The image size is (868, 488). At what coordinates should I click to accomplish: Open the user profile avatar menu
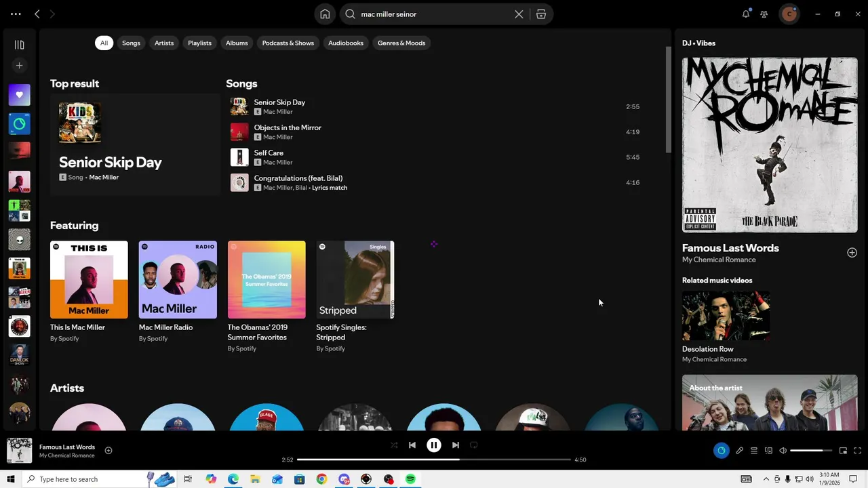coord(789,14)
